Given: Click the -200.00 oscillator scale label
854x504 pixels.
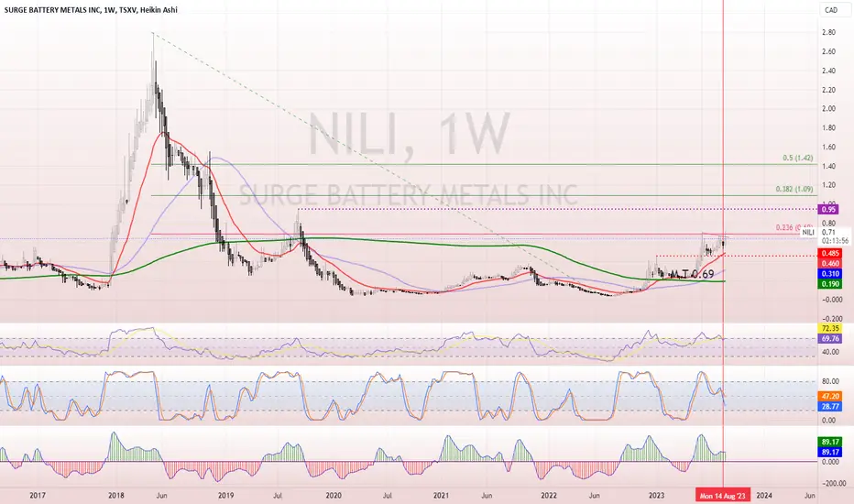Looking at the screenshot, I should (833, 483).
